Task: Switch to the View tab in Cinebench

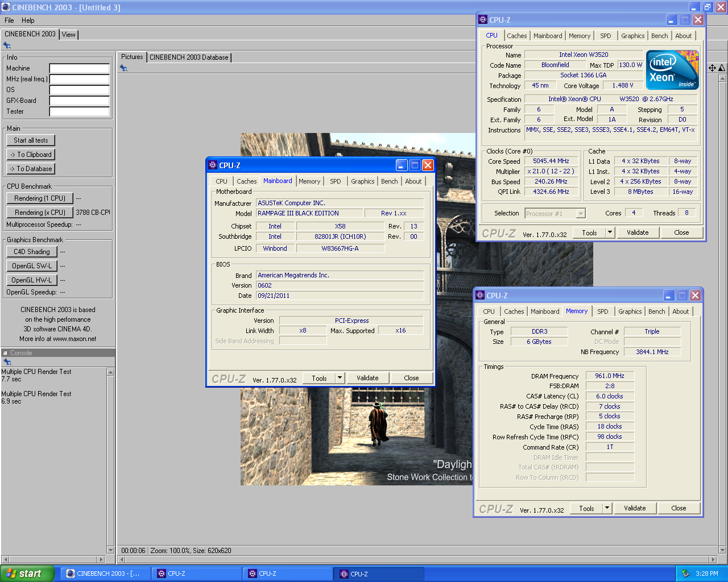Action: point(69,35)
